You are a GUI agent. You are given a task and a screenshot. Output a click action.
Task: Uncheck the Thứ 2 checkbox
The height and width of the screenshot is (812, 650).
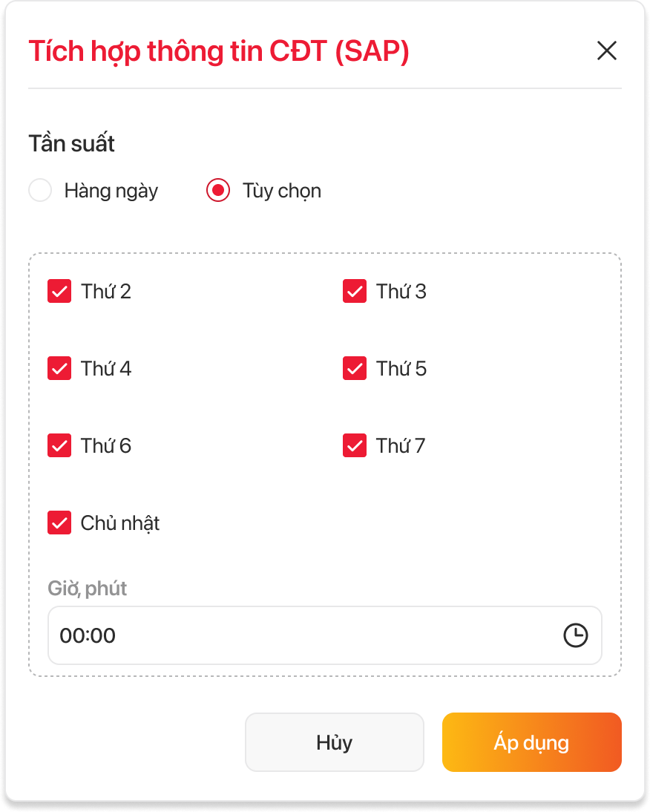click(x=59, y=292)
